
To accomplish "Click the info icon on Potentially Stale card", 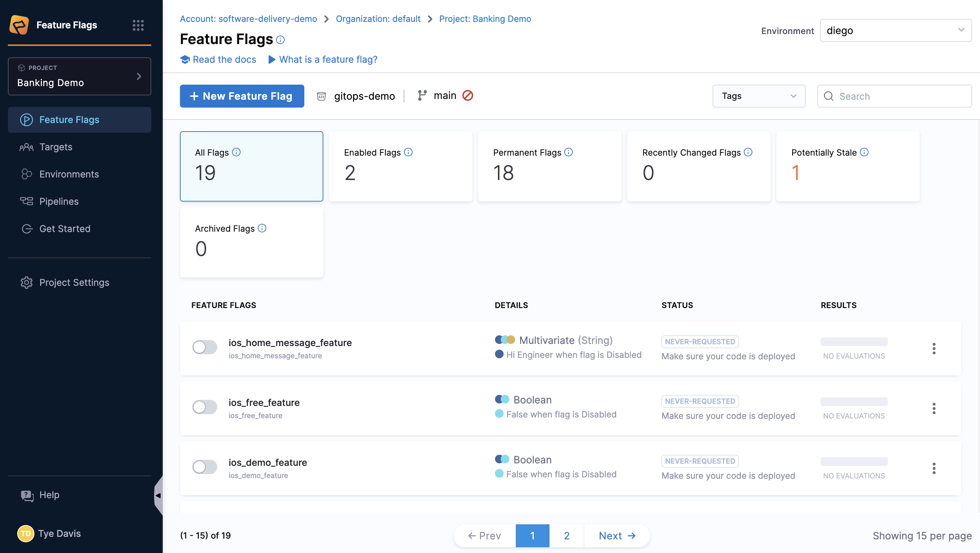I will (864, 152).
